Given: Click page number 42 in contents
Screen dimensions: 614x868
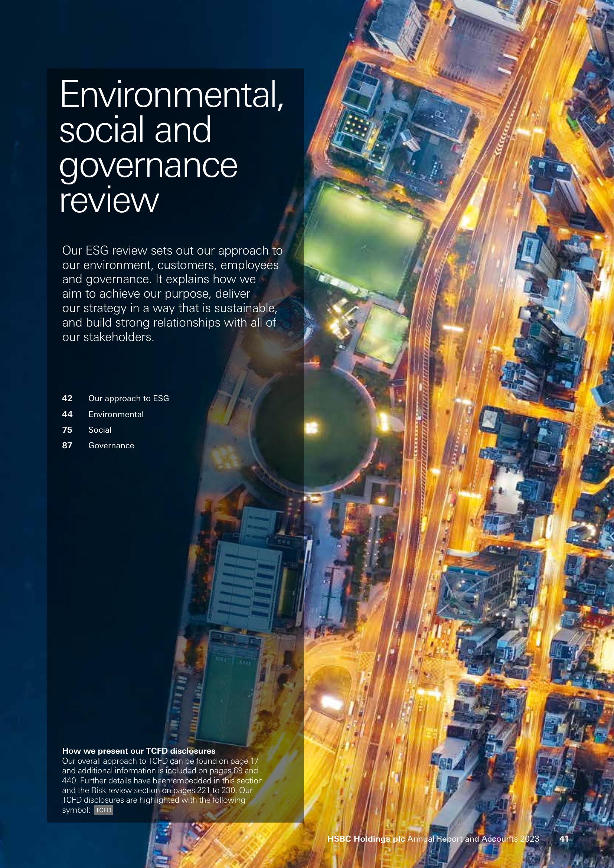Looking at the screenshot, I should (67, 399).
